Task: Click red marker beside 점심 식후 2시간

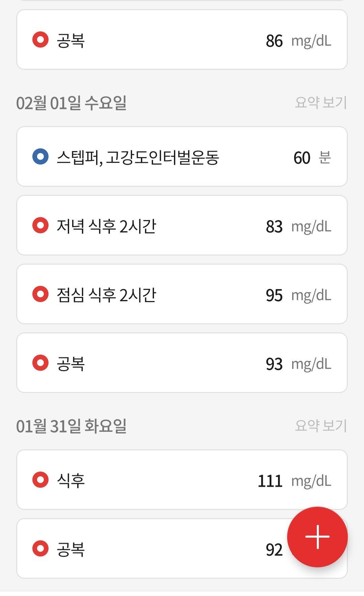Action: (x=40, y=294)
